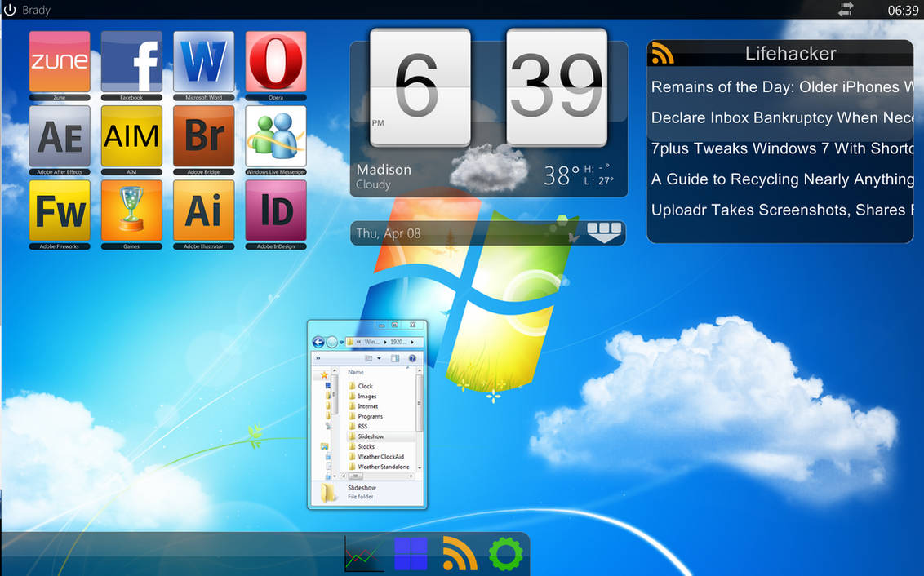Click the Thu, Apr 08 date text

389,233
